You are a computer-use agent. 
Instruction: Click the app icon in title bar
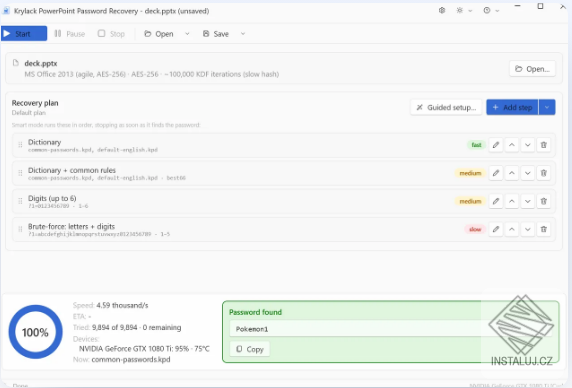[6, 11]
